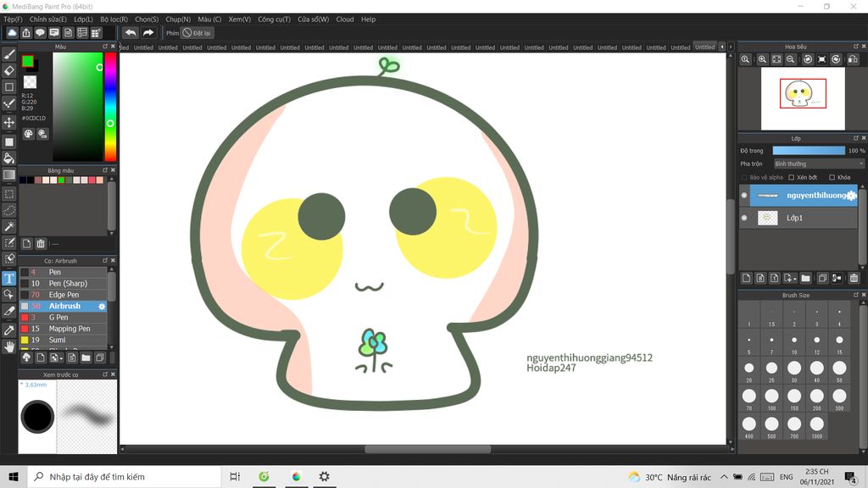
Task: Toggle the Xén bớt clipping checkbox
Action: tap(791, 178)
